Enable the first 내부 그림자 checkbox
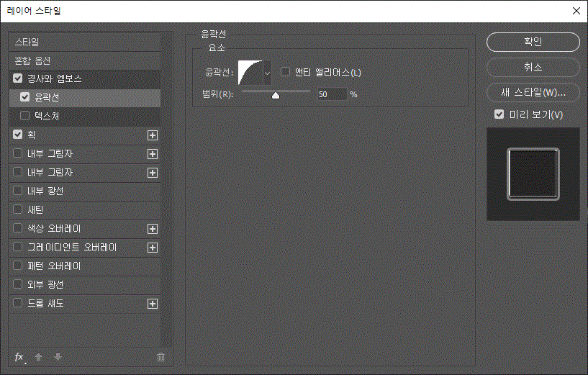The width and height of the screenshot is (588, 375). click(x=17, y=153)
